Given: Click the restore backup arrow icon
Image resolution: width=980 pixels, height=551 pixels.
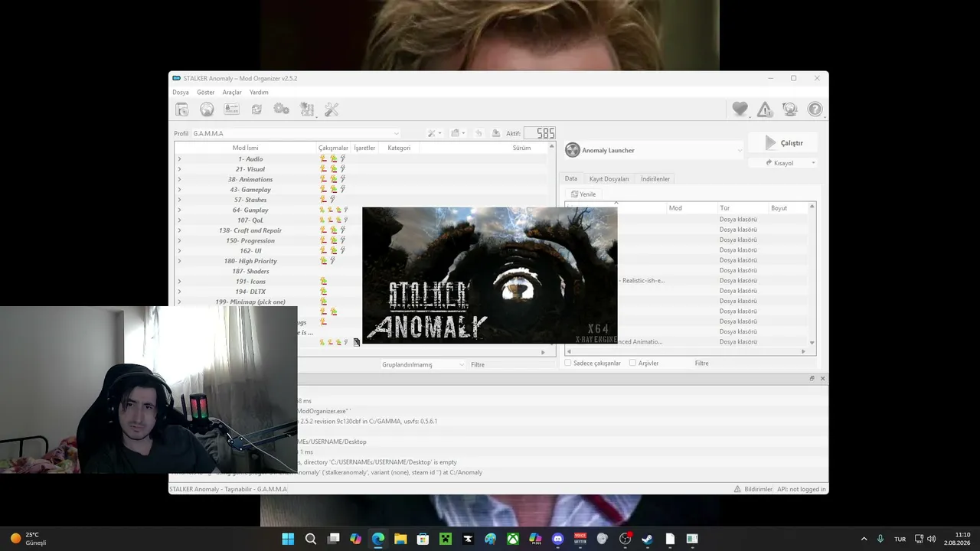Looking at the screenshot, I should tap(479, 133).
